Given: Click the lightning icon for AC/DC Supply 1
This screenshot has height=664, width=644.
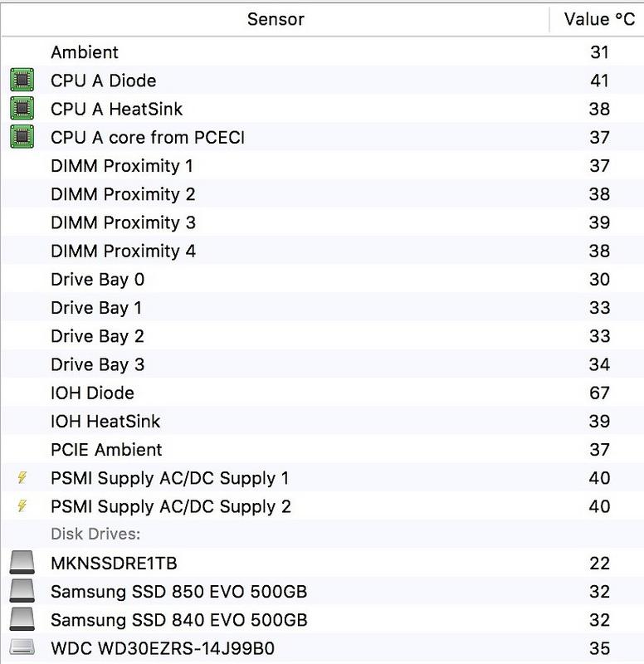Looking at the screenshot, I should pos(22,478).
